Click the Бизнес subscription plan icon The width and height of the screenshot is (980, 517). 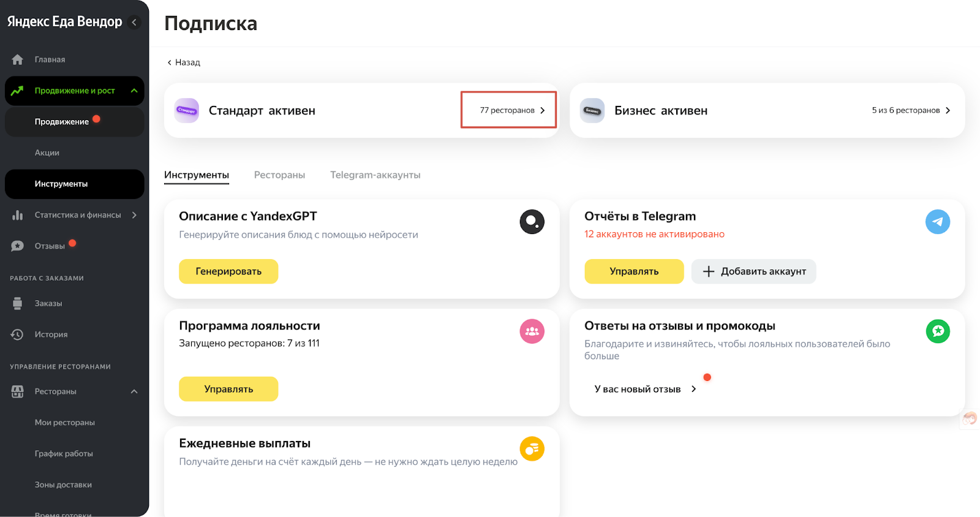tap(592, 111)
